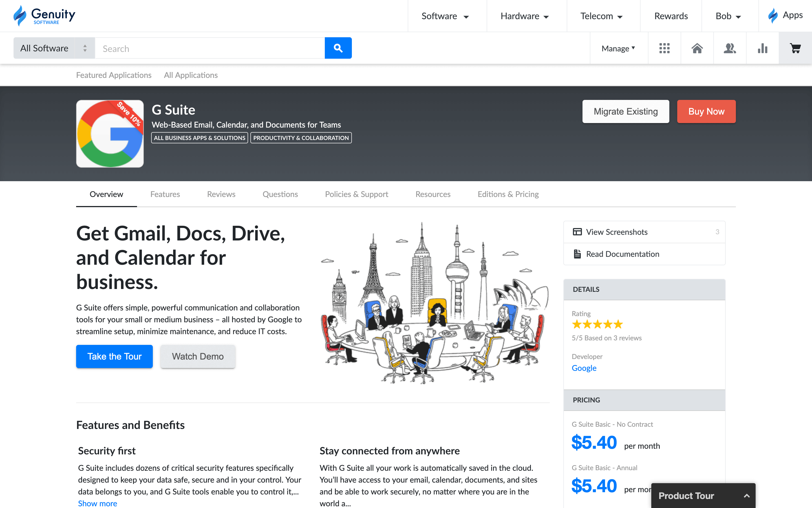Click the View Screenshots layout icon

click(577, 232)
